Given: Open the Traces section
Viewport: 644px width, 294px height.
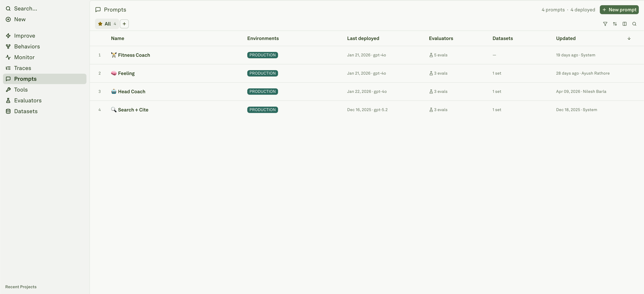Looking at the screenshot, I should pos(45,68).
